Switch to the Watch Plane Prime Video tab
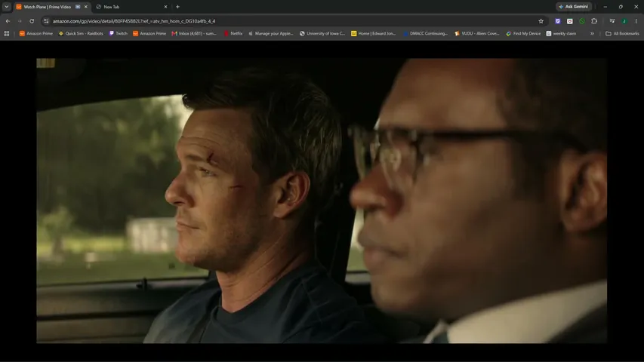 point(51,7)
